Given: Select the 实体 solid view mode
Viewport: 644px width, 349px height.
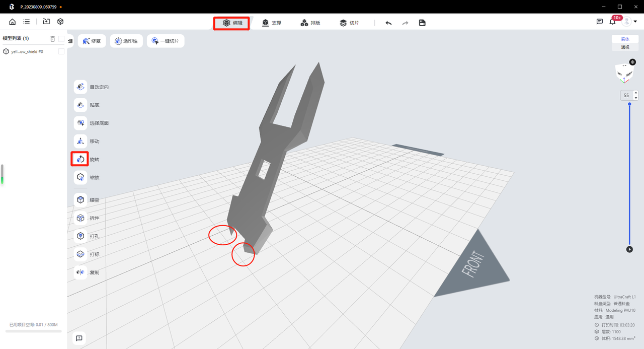Looking at the screenshot, I should point(625,39).
